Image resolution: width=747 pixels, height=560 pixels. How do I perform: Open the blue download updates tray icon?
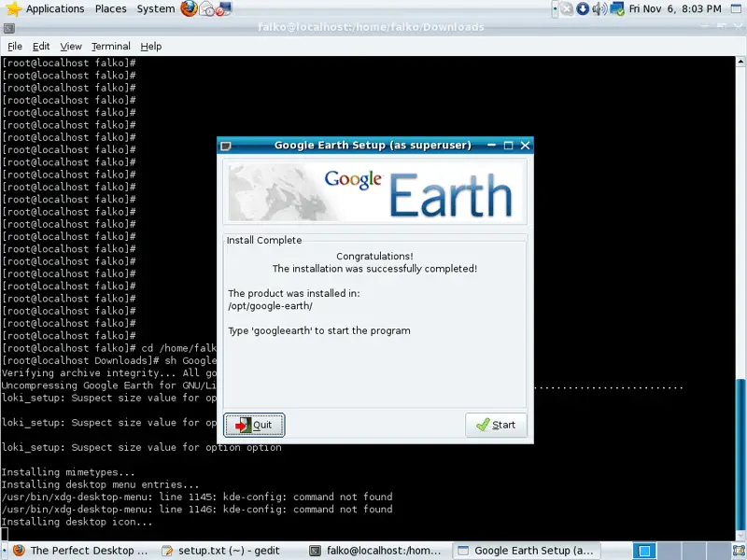click(583, 8)
